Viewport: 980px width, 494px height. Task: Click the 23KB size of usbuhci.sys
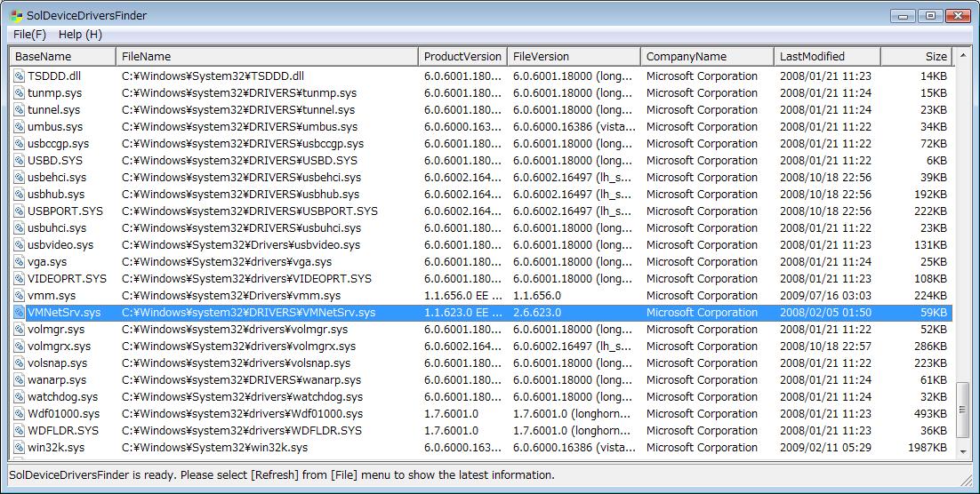click(934, 228)
